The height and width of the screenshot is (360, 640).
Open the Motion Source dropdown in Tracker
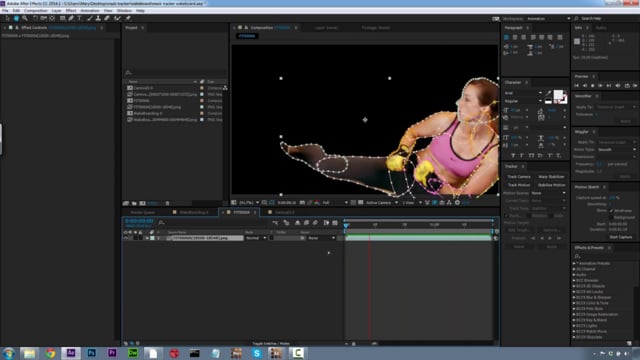coord(548,193)
